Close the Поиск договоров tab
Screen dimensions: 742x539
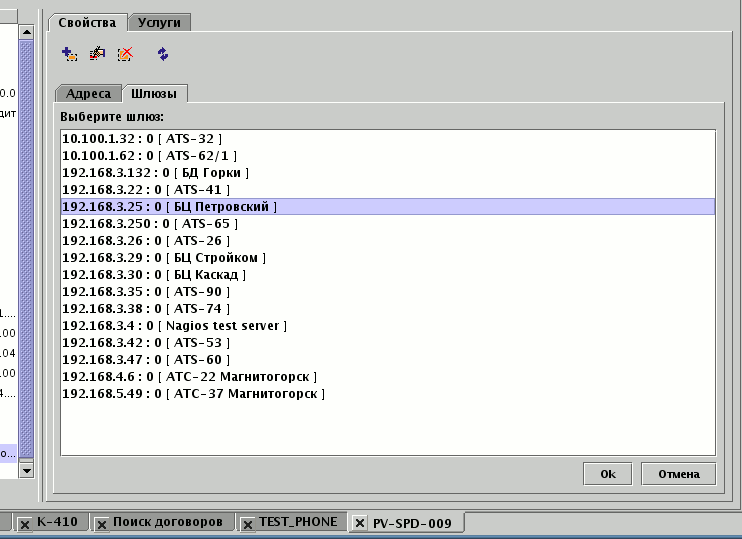[x=101, y=523]
